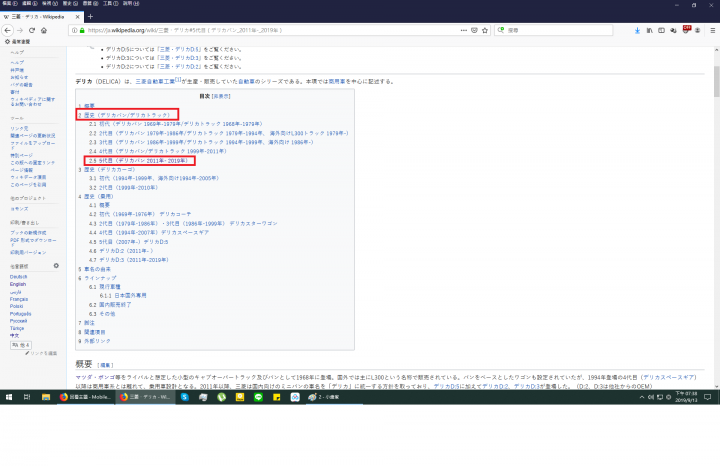
Task: Jump to section 6 ラインナップ
Action: tap(97, 278)
